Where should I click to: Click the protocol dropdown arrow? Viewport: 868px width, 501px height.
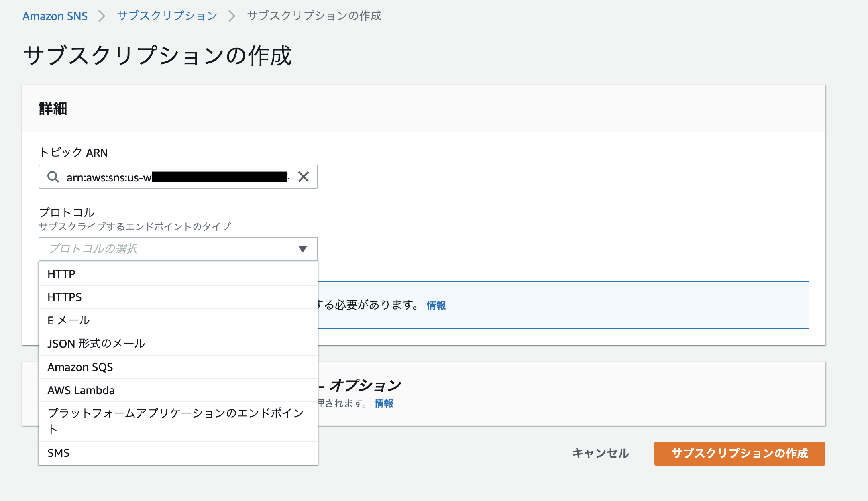point(303,249)
